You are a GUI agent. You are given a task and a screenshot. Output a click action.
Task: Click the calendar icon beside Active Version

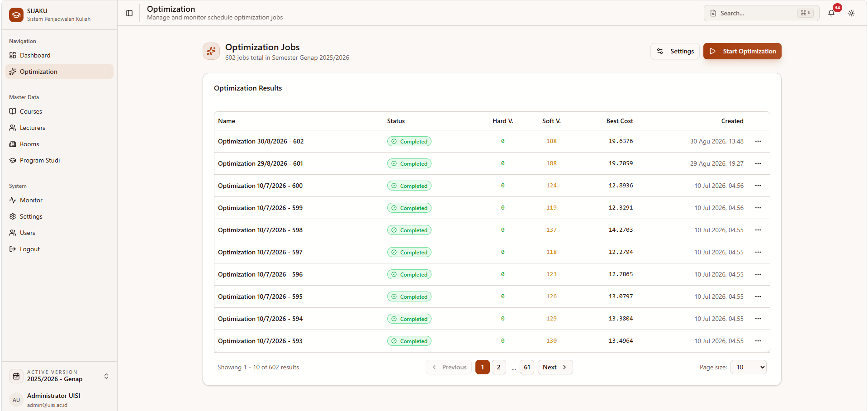pyautogui.click(x=16, y=376)
